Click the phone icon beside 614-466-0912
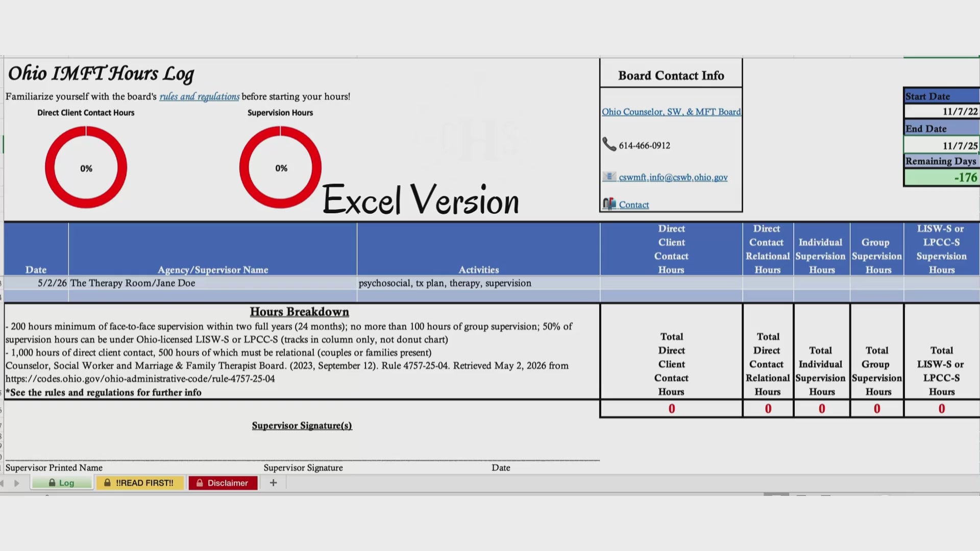980x551 pixels. (x=609, y=144)
